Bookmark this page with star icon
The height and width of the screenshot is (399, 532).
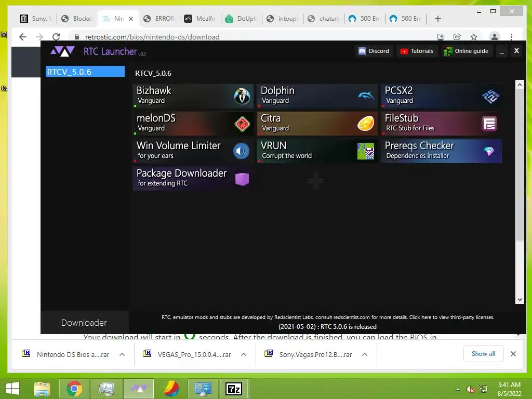click(x=474, y=37)
